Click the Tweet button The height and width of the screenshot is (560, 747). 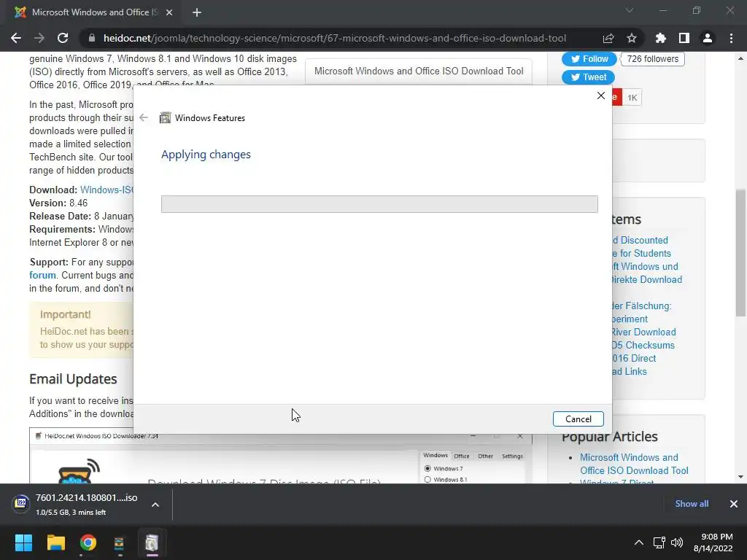[589, 77]
